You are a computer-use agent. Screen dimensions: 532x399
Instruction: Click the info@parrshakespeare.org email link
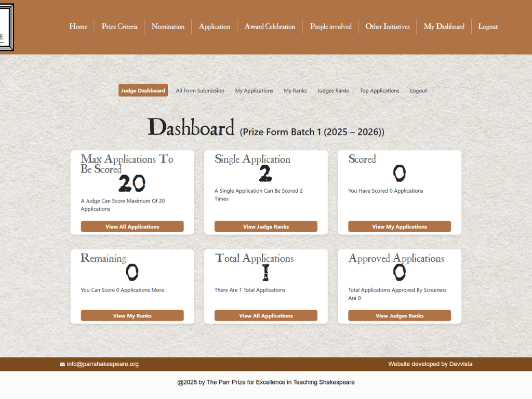[x=103, y=364]
